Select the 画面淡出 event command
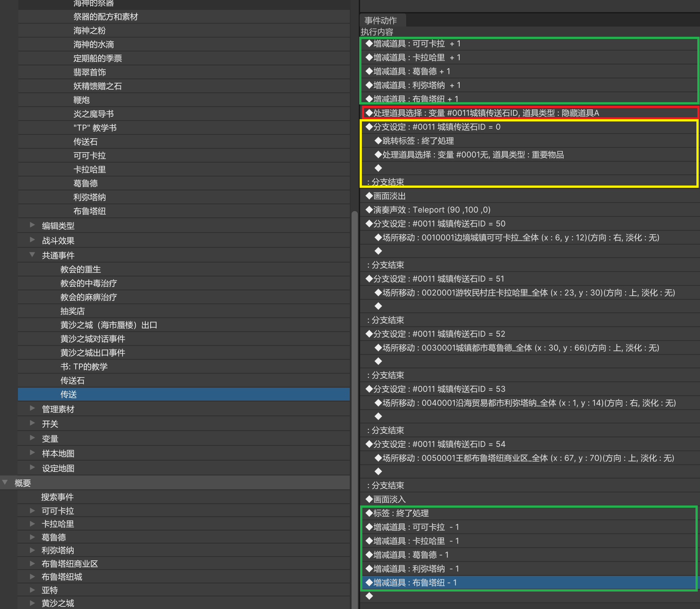This screenshot has width=700, height=609. 389,196
